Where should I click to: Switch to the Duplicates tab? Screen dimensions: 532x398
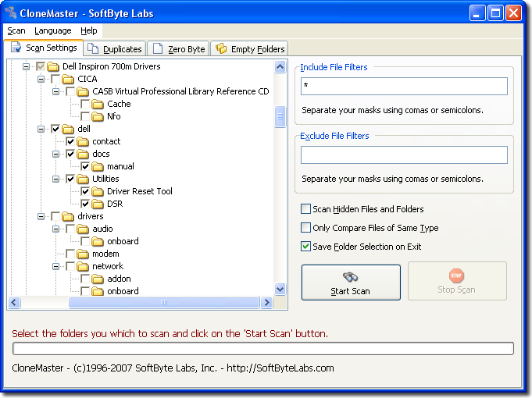point(115,49)
